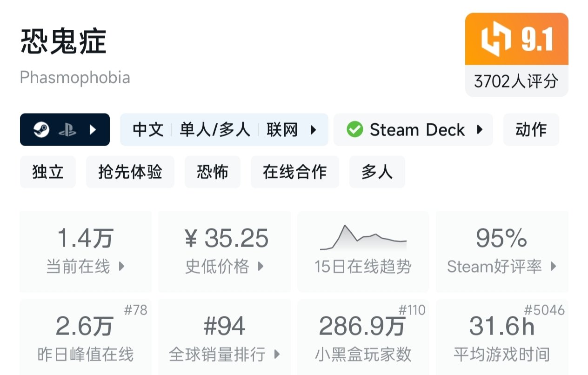Image resolution: width=588 pixels, height=375 pixels.
Task: Expand the Steam Deck compatibility details arrow
Action: (480, 130)
